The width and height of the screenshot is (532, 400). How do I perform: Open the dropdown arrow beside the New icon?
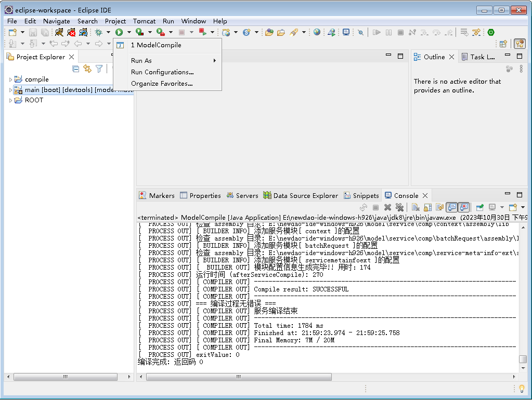pyautogui.click(x=22, y=33)
